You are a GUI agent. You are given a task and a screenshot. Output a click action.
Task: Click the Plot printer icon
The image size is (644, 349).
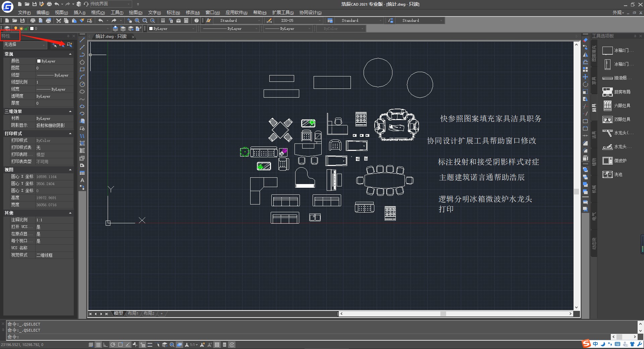coord(33,20)
